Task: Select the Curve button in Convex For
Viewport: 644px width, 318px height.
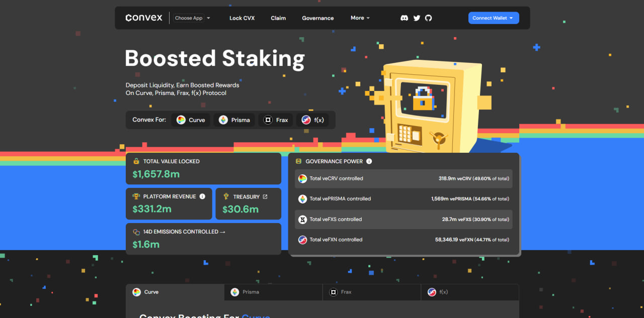Action: (x=191, y=120)
